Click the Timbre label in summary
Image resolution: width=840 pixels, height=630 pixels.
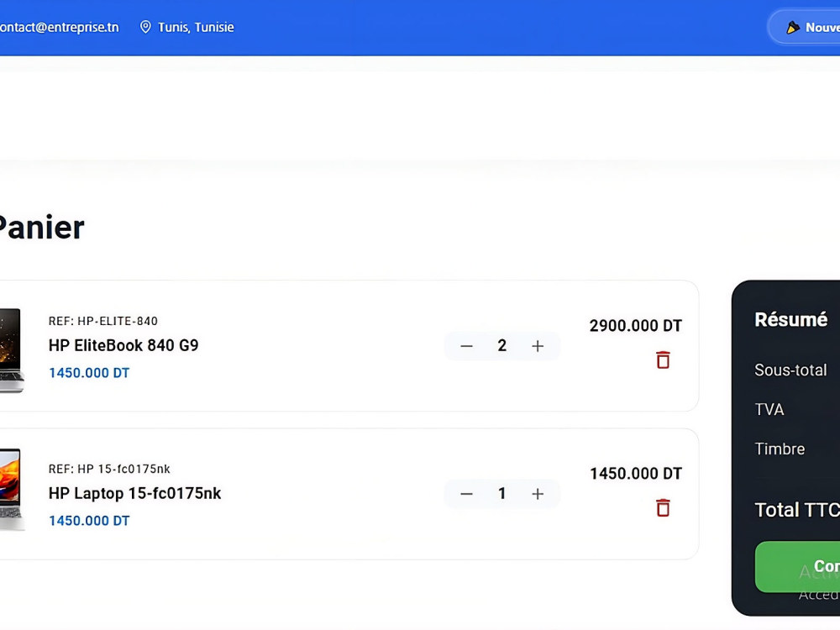[780, 449]
